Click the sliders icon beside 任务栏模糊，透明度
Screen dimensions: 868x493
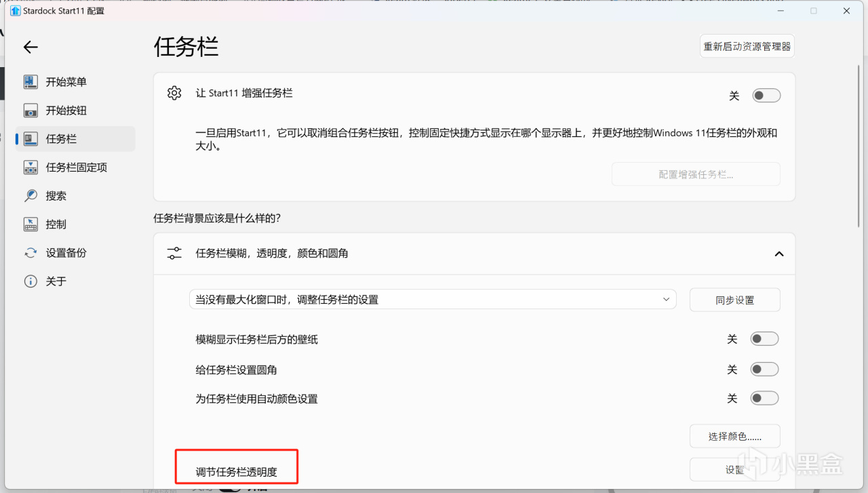click(174, 254)
